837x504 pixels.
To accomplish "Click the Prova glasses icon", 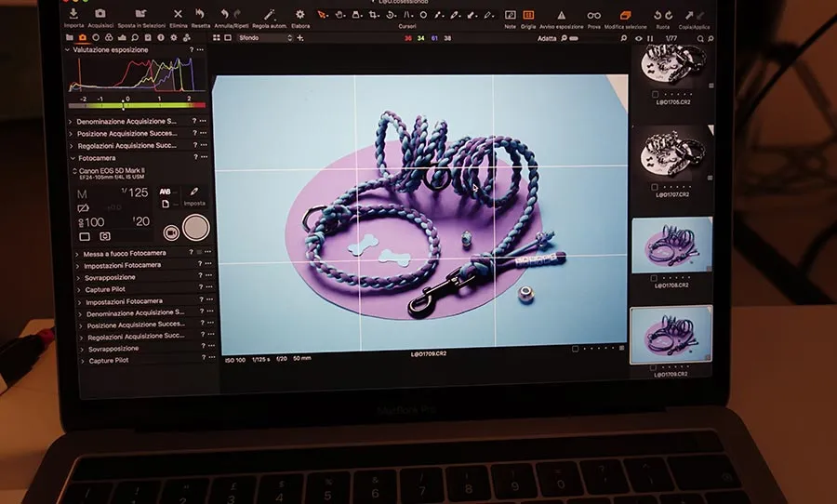I will click(x=593, y=16).
